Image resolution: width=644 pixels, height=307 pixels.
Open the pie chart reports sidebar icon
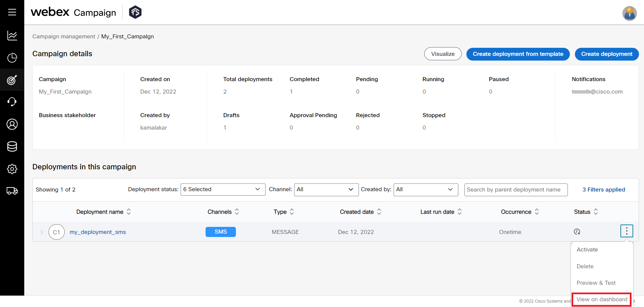point(12,58)
